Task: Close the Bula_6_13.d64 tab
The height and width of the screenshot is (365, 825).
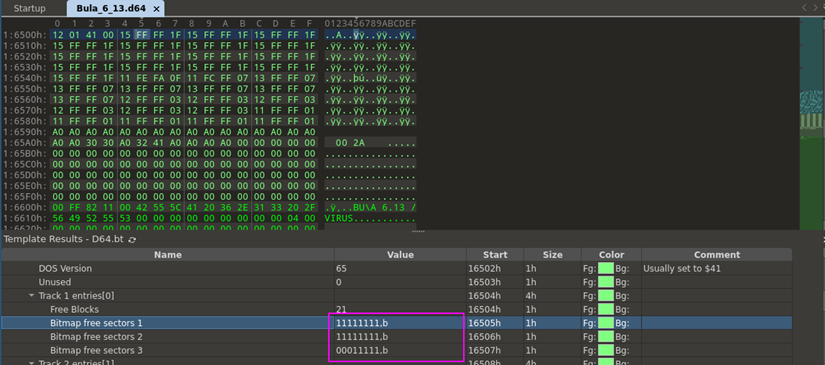Action: pos(156,9)
